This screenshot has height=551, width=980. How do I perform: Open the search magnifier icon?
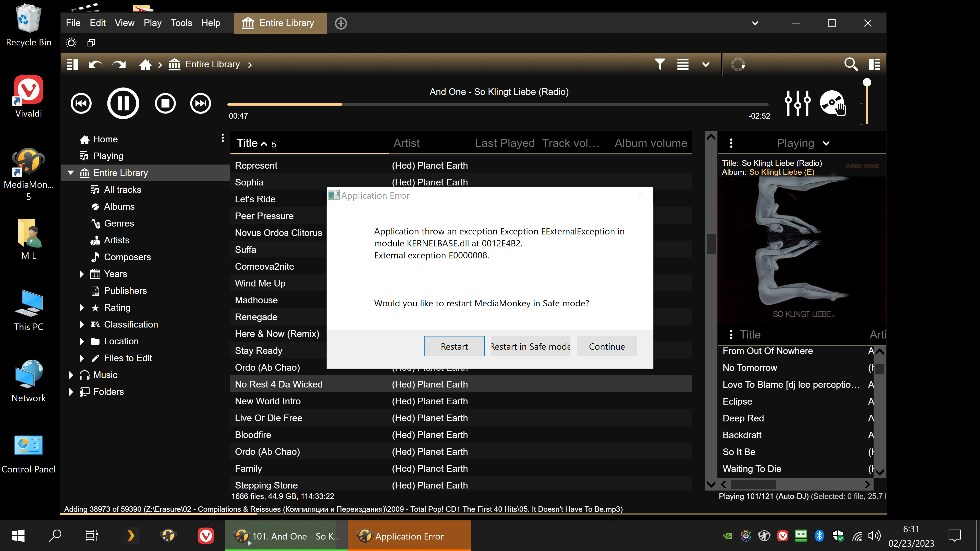[x=851, y=64]
